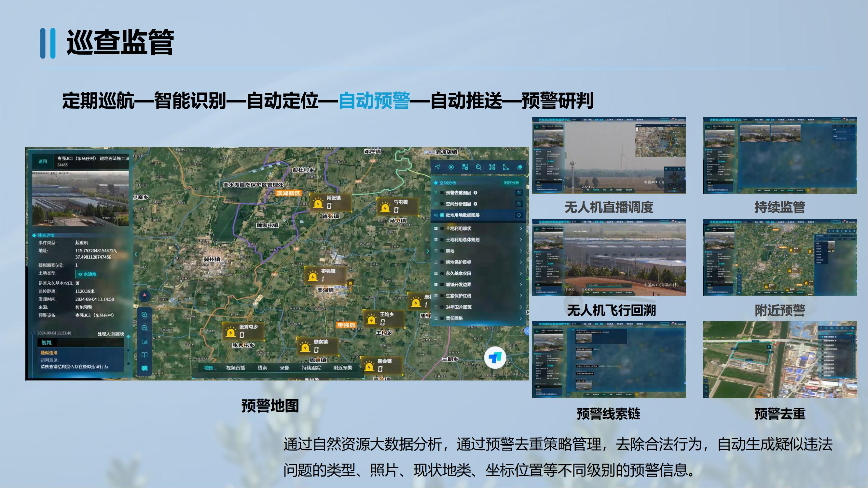
Task: Click the 返回 back button
Action: pyautogui.click(x=42, y=161)
